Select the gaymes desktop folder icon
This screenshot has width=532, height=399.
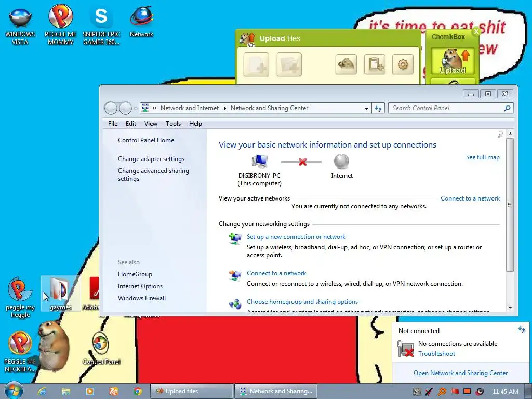point(60,294)
